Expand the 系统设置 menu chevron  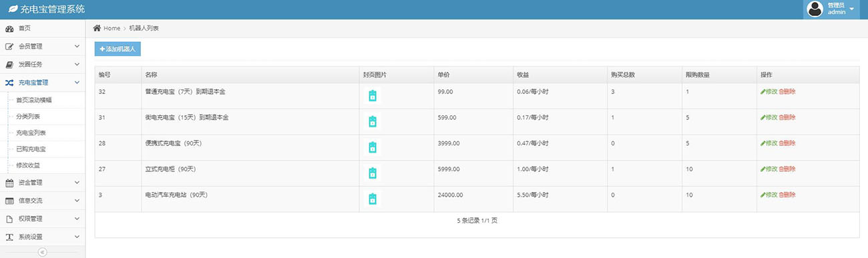(x=77, y=237)
